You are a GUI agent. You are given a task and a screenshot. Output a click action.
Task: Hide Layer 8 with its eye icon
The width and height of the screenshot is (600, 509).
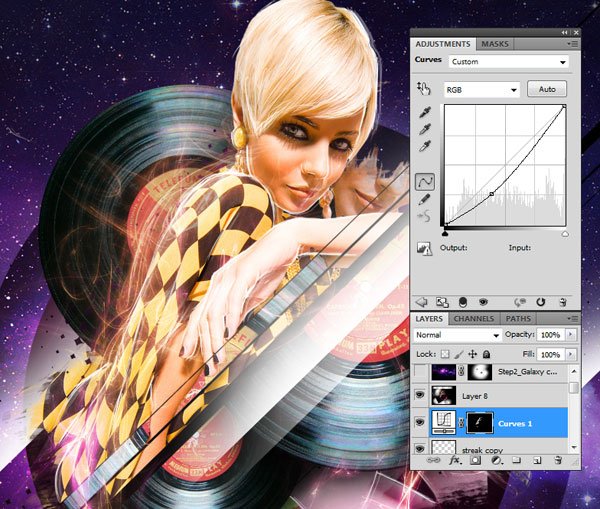pyautogui.click(x=420, y=395)
